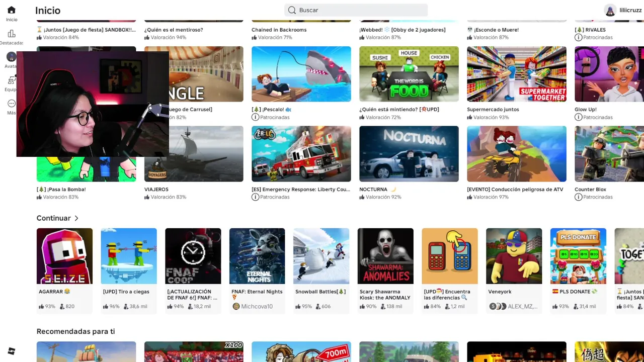Click info icon next to ¡Pescalo! Patrocinadas
Screen dimensions: 644x362
(255, 117)
